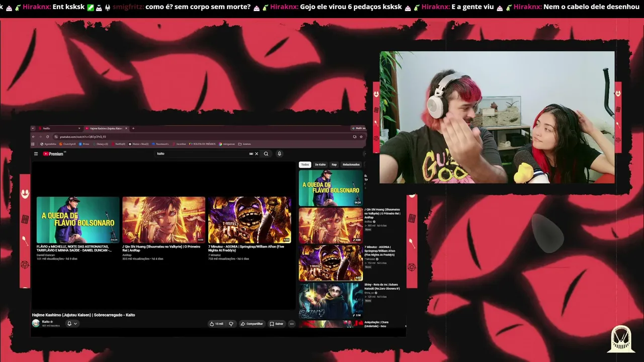Open the Kaito channel name link
Screen dimensions: 644x362
(46, 322)
